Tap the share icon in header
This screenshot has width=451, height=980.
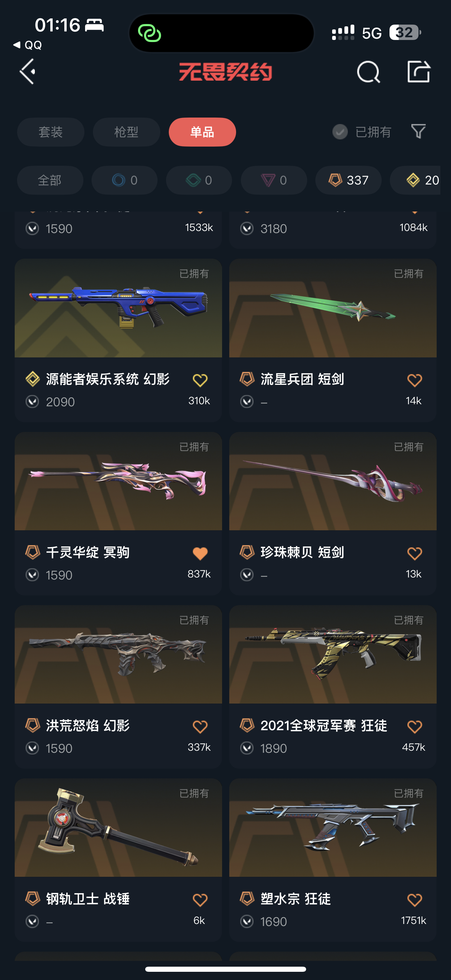pos(419,71)
